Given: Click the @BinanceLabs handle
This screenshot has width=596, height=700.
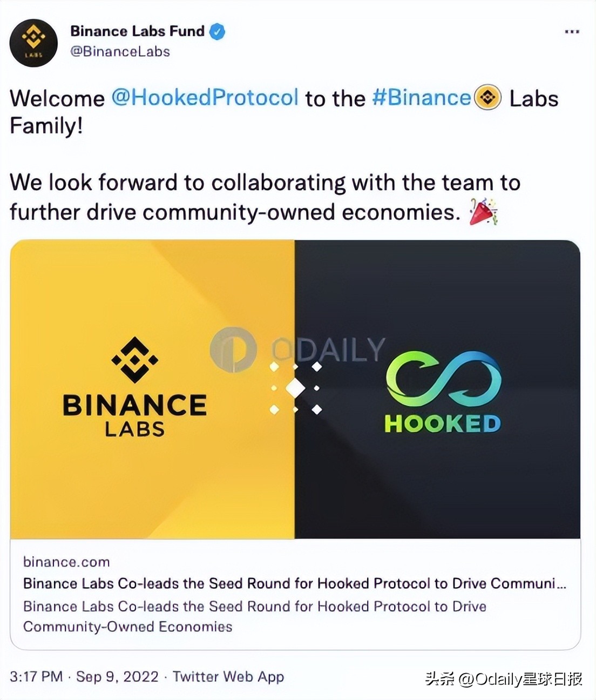Looking at the screenshot, I should pyautogui.click(x=120, y=52).
